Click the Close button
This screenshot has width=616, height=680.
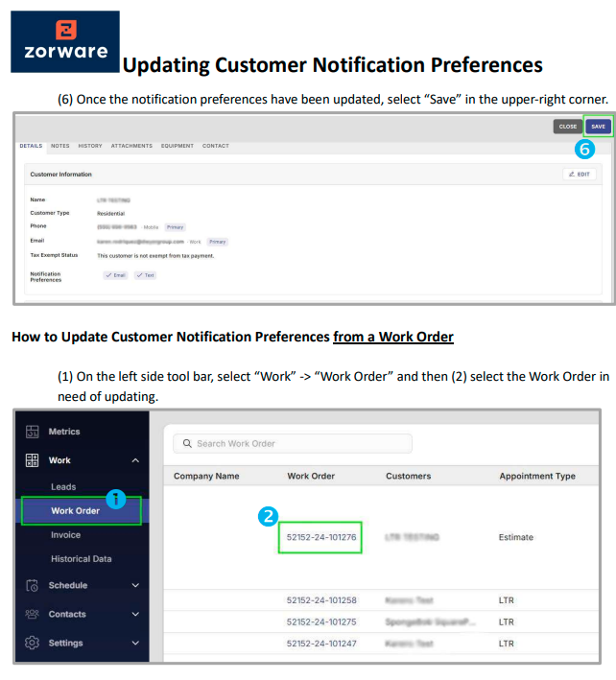coord(568,127)
